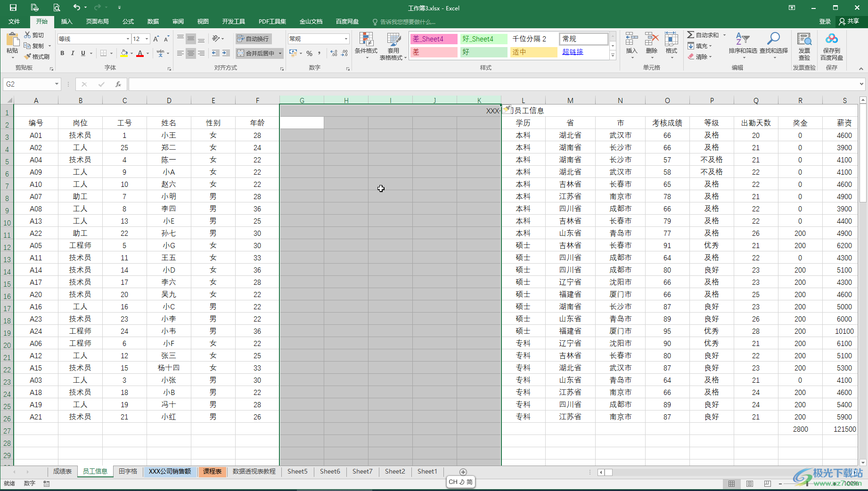Click the 共享 share button

pos(849,21)
